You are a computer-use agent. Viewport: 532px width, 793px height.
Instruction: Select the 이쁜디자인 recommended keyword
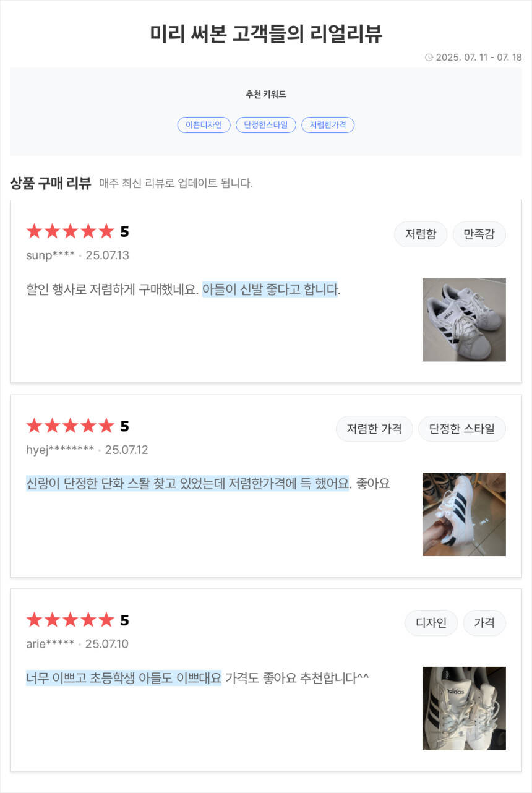point(204,125)
